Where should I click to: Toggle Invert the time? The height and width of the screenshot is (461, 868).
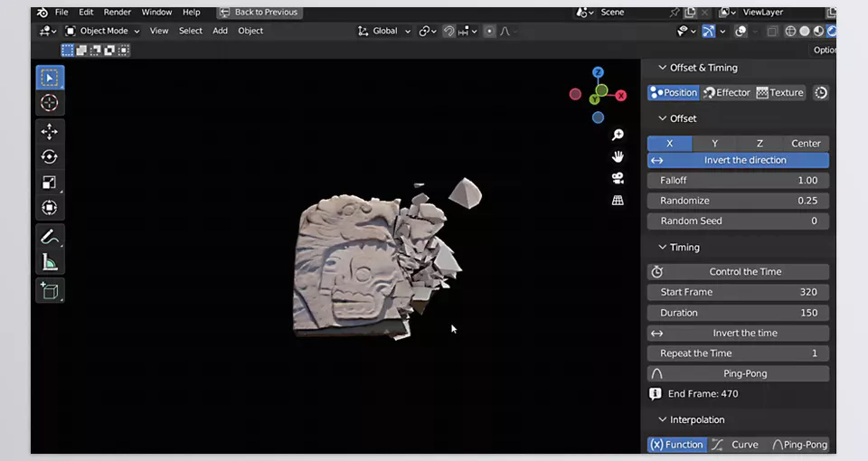point(738,334)
